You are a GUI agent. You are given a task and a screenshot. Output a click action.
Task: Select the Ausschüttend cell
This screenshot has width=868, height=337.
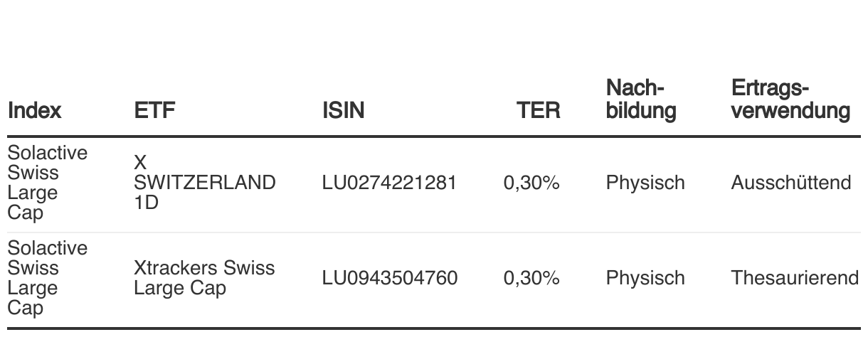tap(790, 183)
